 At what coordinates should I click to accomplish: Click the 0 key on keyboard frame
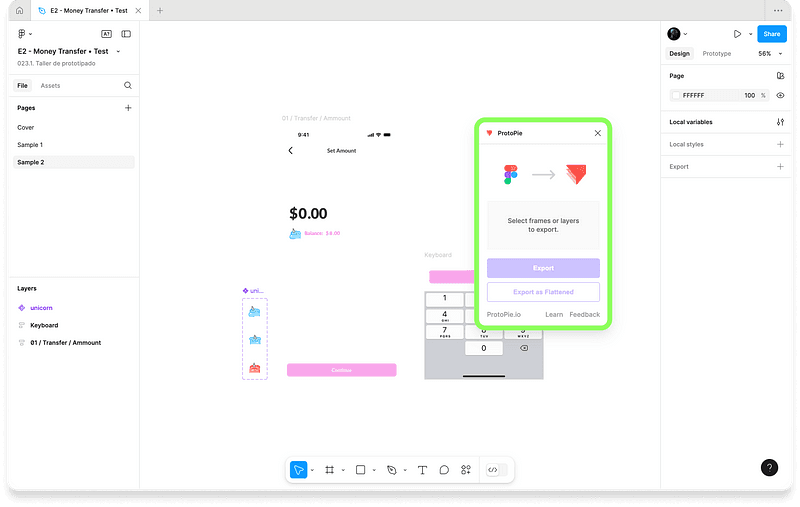484,348
